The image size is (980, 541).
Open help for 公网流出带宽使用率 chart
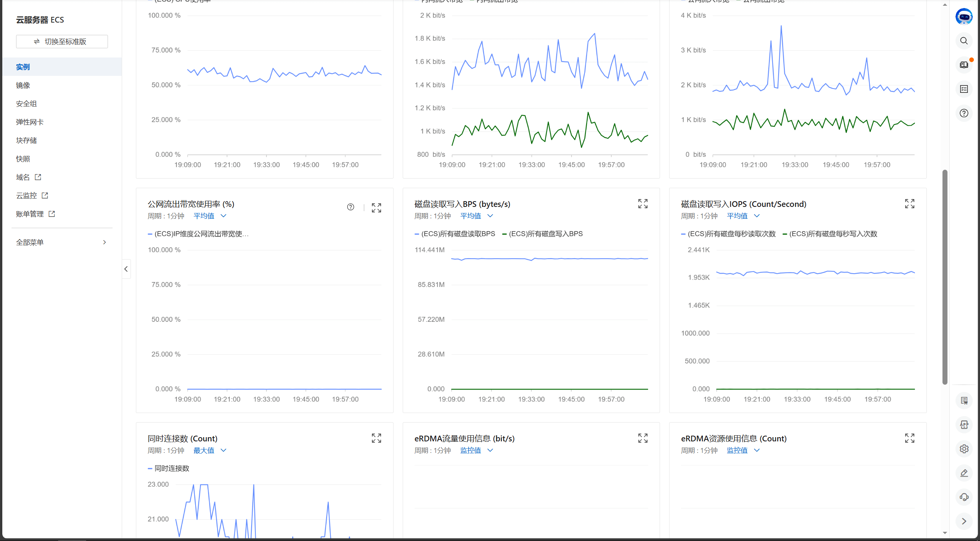coord(350,207)
